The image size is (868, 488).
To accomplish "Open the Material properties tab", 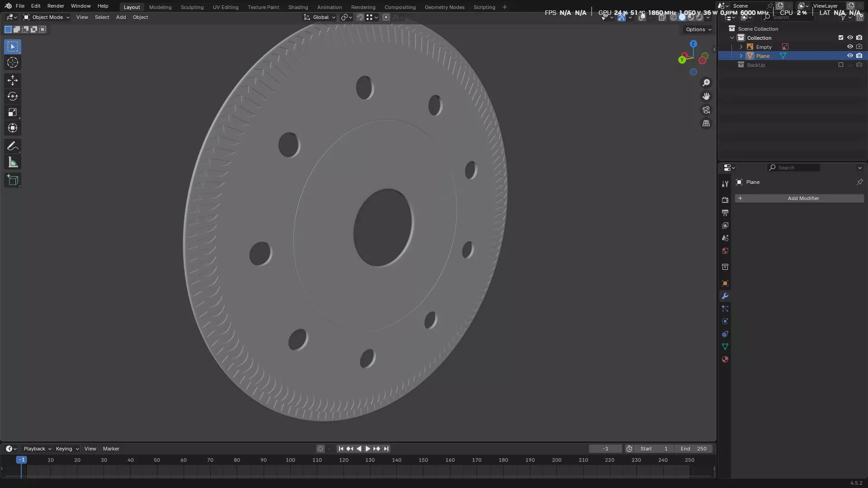I will [x=725, y=359].
